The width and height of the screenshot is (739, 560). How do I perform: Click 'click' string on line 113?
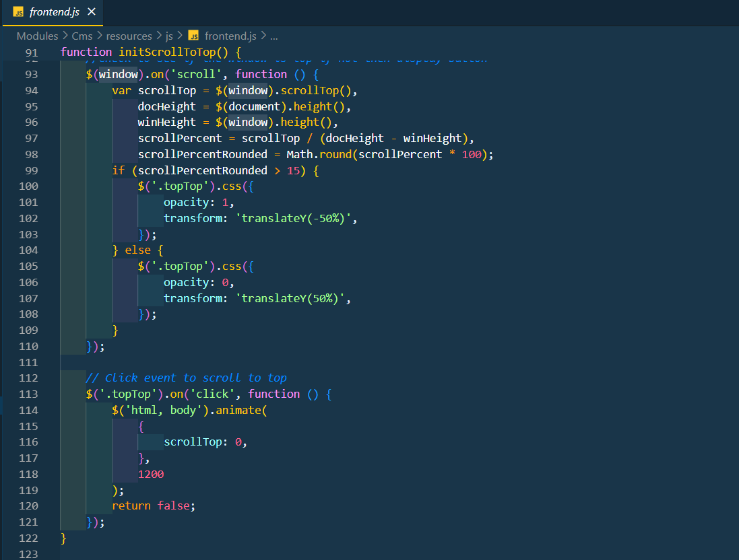click(212, 394)
